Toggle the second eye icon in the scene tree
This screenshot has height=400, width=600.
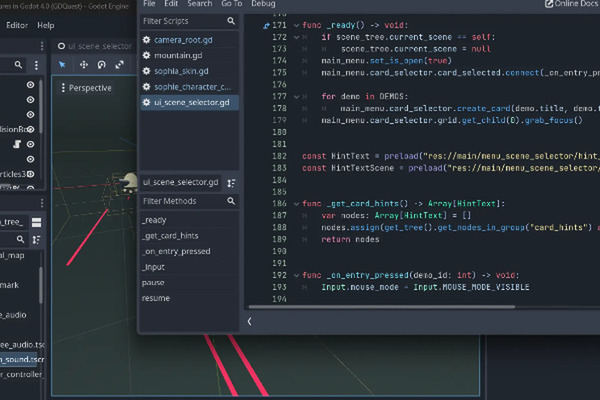(30, 98)
